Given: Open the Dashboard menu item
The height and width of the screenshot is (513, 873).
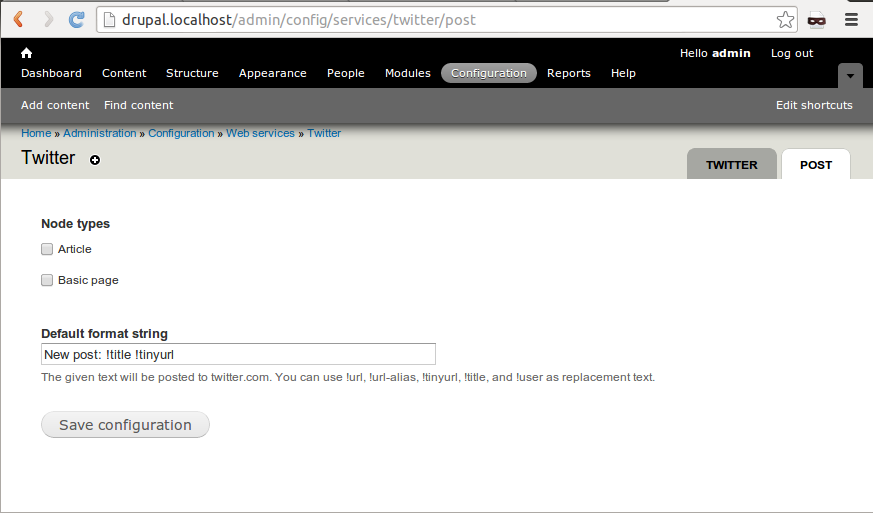Looking at the screenshot, I should click(x=51, y=73).
